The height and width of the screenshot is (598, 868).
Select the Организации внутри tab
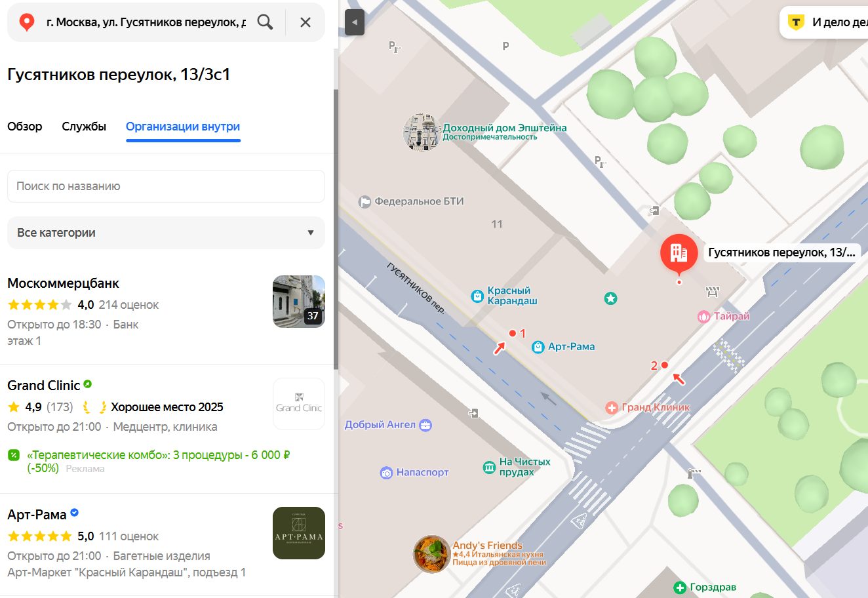[183, 127]
